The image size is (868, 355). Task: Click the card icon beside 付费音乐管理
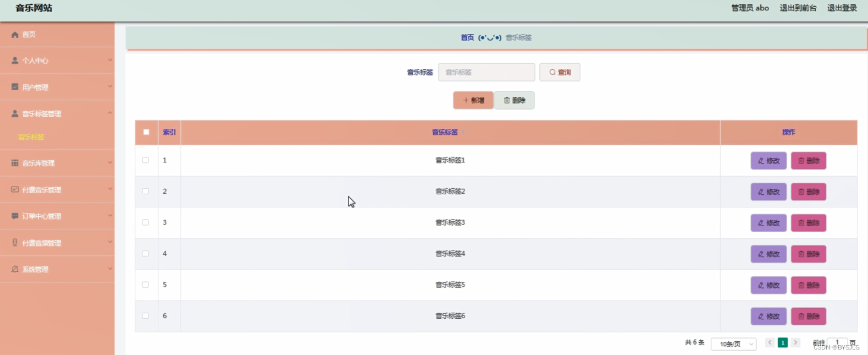click(x=15, y=189)
